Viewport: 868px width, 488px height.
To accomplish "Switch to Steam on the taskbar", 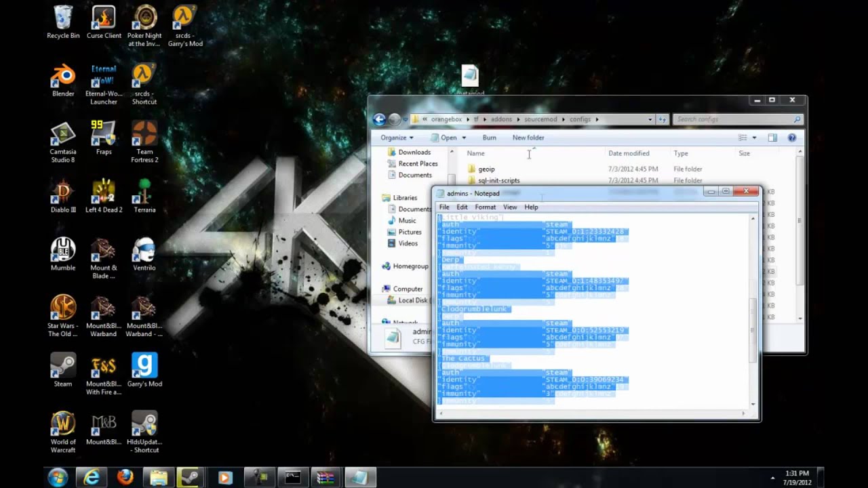I will [191, 478].
